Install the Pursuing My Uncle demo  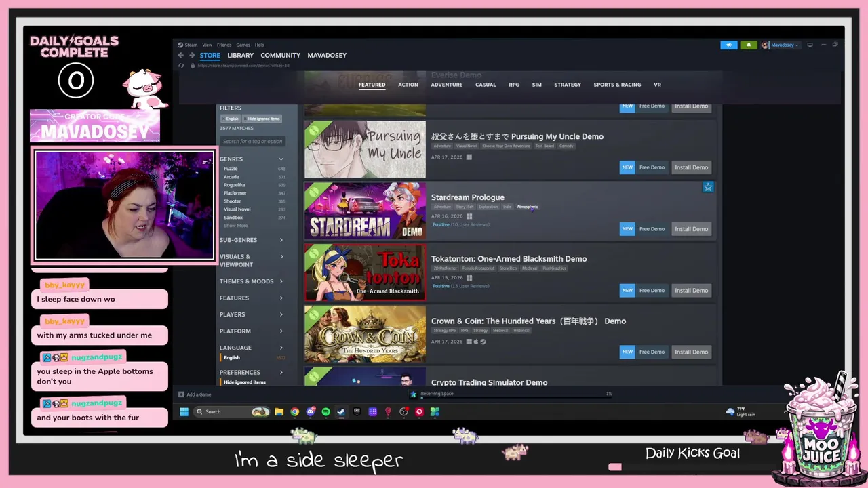(691, 167)
